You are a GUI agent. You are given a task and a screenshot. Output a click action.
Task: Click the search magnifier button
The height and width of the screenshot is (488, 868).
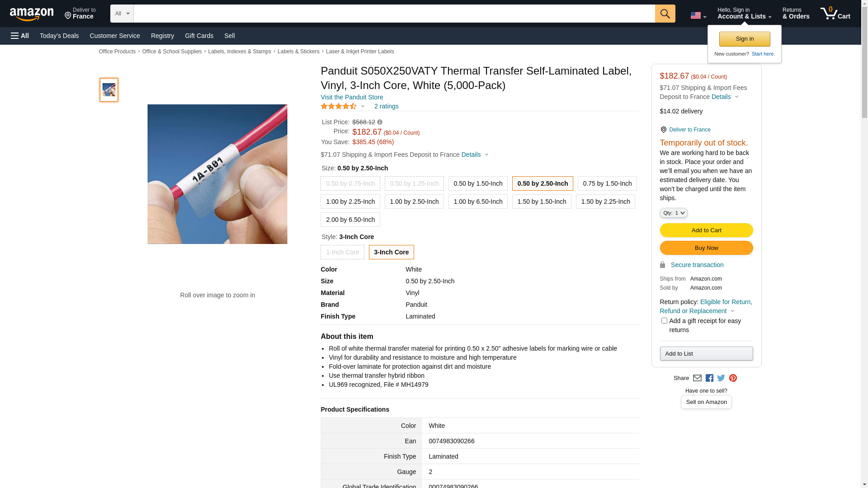[665, 14]
